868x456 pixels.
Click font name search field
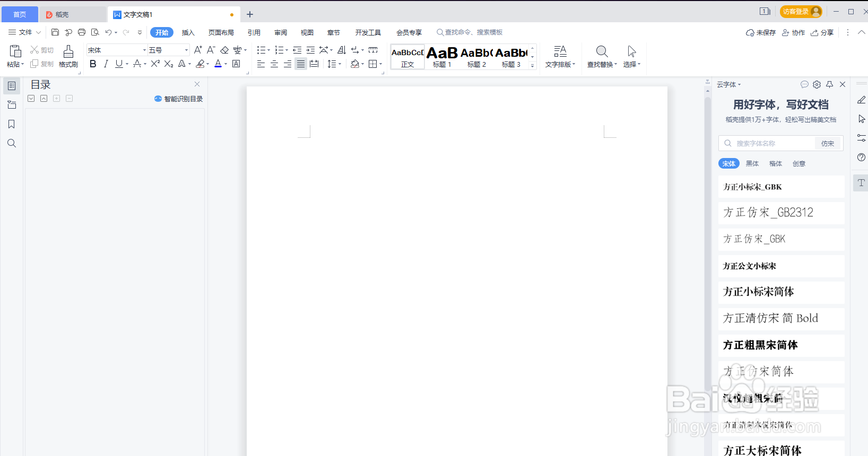767,143
